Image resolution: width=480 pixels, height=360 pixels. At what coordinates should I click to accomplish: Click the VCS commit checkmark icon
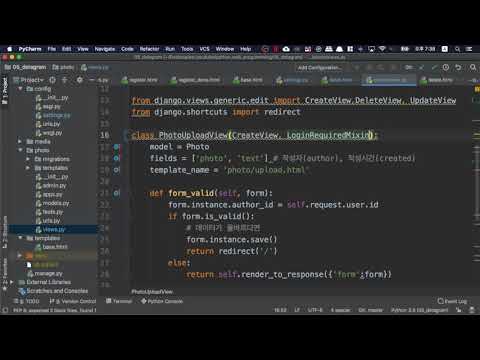click(434, 67)
